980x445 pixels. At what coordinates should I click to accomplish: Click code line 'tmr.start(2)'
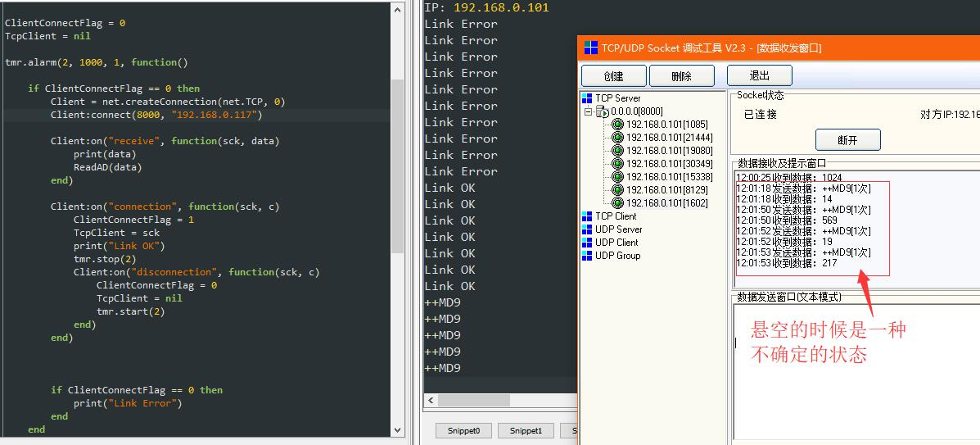click(131, 311)
